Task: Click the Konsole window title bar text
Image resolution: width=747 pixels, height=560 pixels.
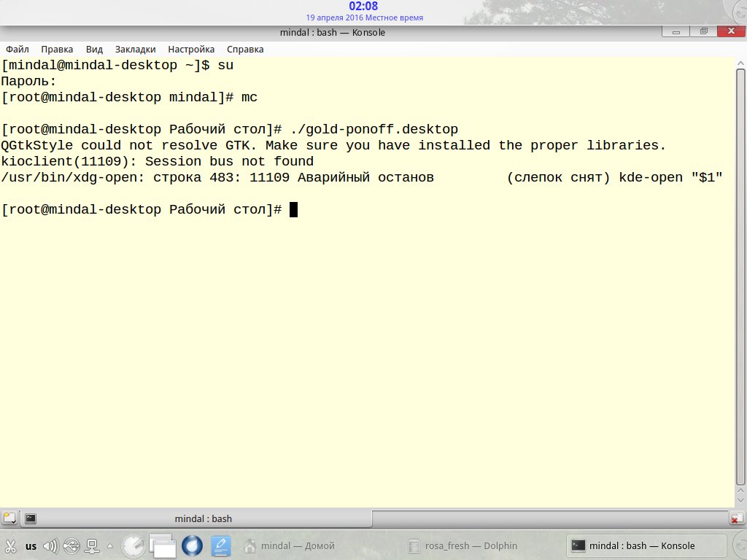Action: tap(333, 32)
